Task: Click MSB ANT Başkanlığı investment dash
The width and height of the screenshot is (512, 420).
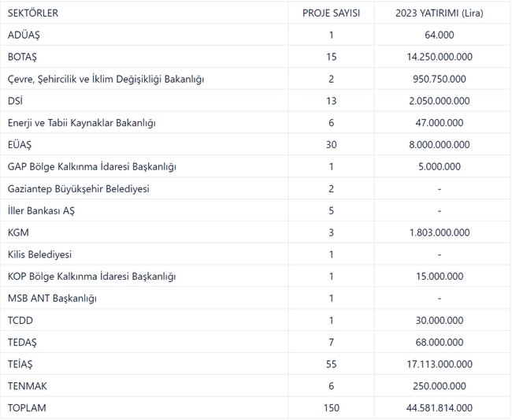Action: (440, 298)
